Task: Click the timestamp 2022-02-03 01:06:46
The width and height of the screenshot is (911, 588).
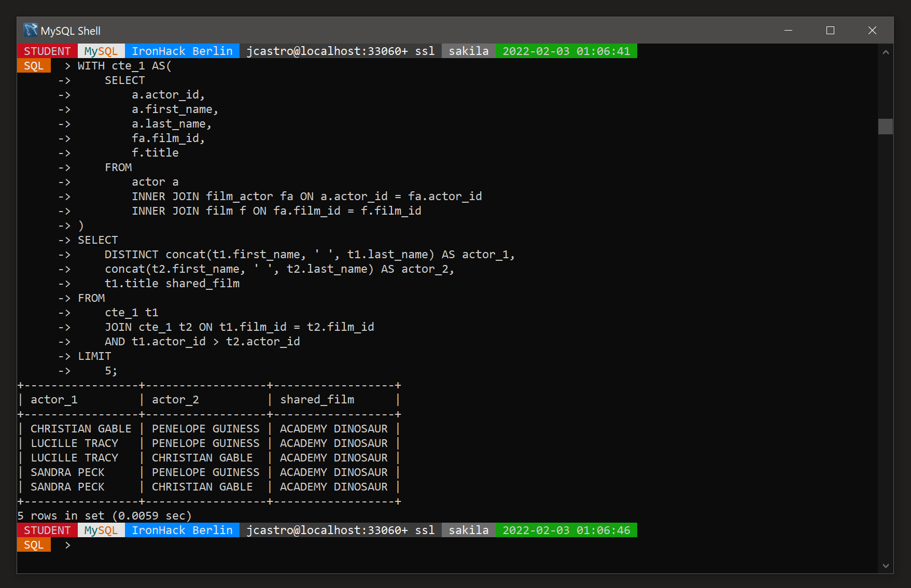Action: point(566,530)
